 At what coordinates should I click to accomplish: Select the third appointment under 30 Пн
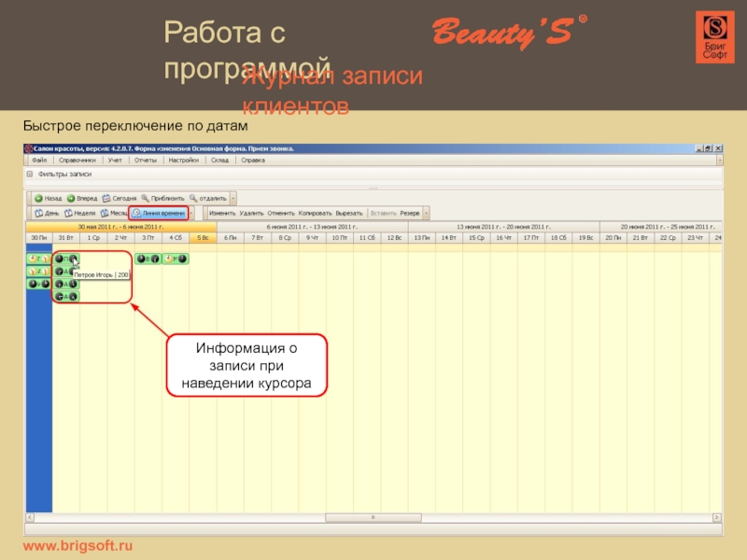tap(38, 284)
